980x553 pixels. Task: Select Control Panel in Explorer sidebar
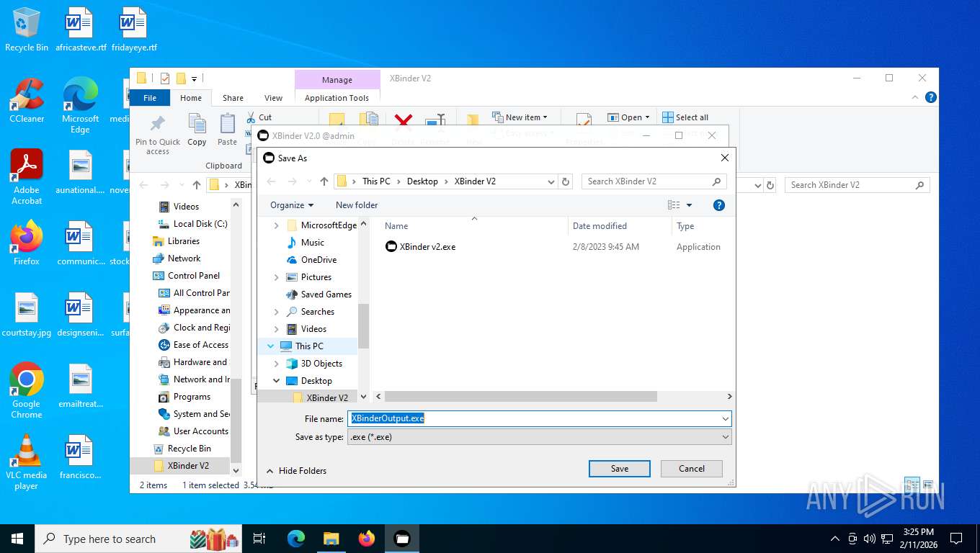[x=187, y=276]
